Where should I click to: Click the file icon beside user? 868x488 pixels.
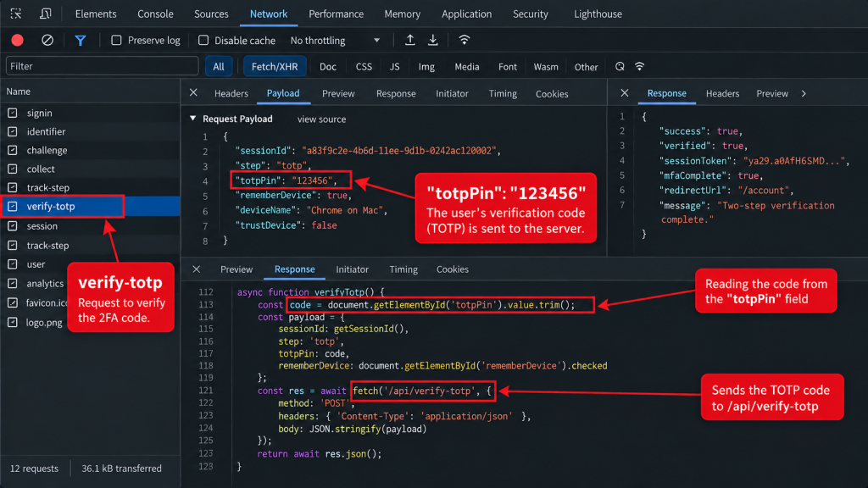(x=13, y=264)
